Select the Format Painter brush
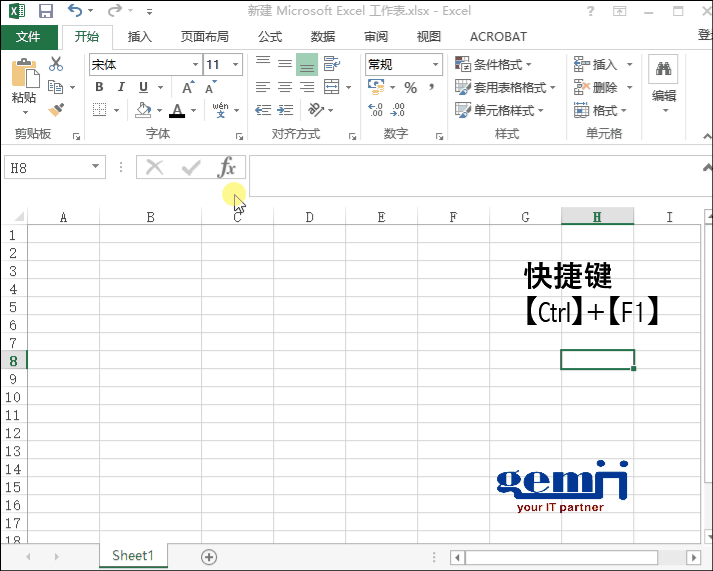The image size is (713, 571). (x=56, y=109)
